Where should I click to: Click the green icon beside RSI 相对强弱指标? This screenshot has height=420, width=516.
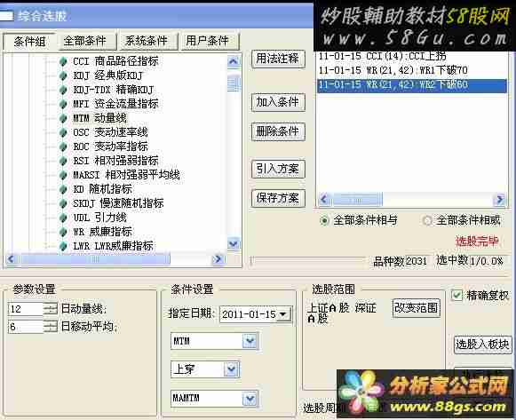pos(63,161)
